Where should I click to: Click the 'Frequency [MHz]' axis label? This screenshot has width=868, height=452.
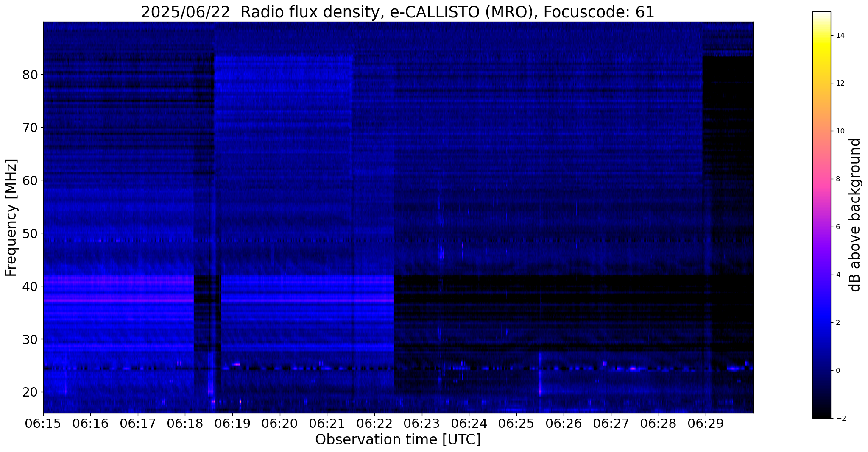[11, 217]
